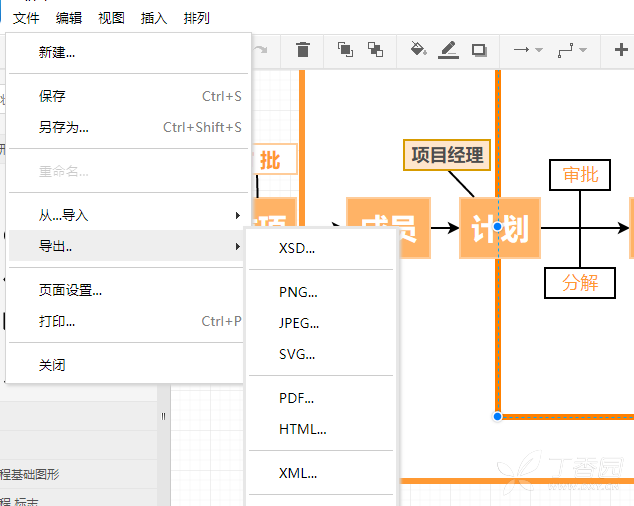Select the To Back arrange icon

click(x=375, y=50)
